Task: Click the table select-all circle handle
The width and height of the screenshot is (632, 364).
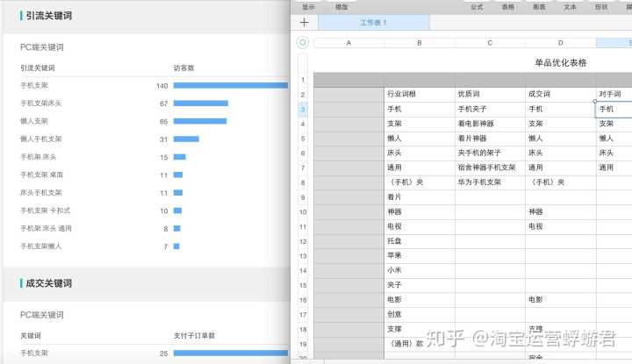Action: (x=303, y=42)
